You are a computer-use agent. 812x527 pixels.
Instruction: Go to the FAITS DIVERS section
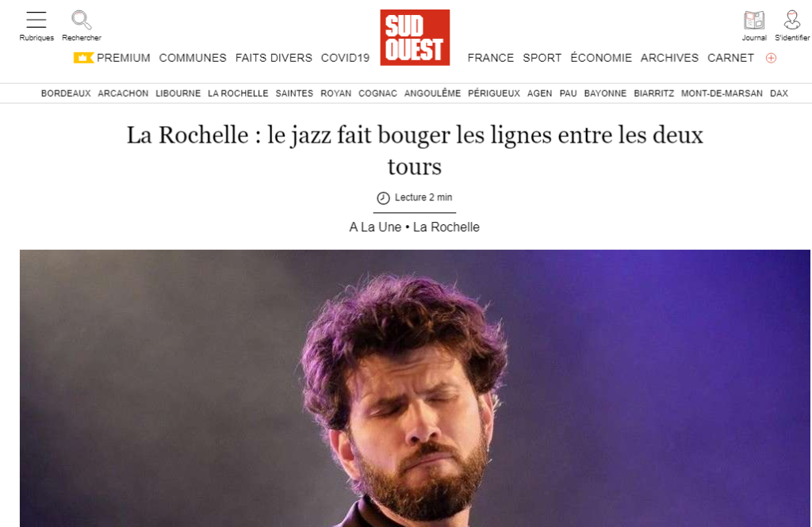click(274, 58)
